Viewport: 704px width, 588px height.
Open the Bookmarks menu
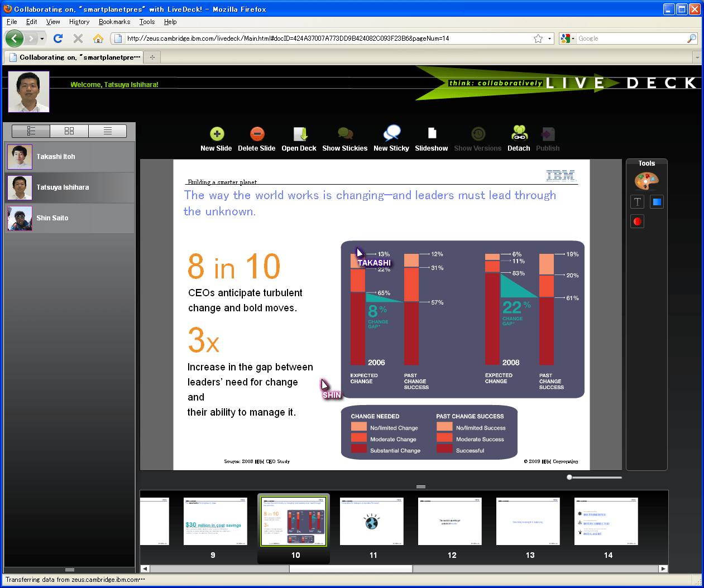pos(114,22)
